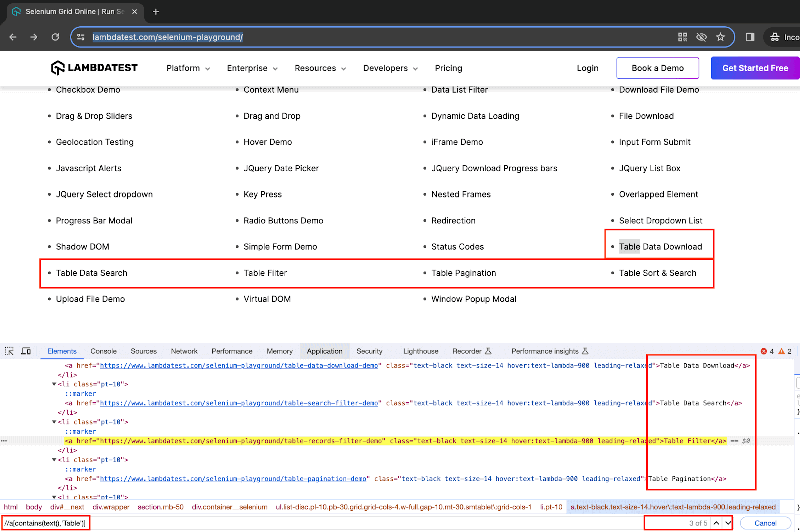The image size is (800, 532).
Task: Click the Pricing menu link
Action: 448,68
